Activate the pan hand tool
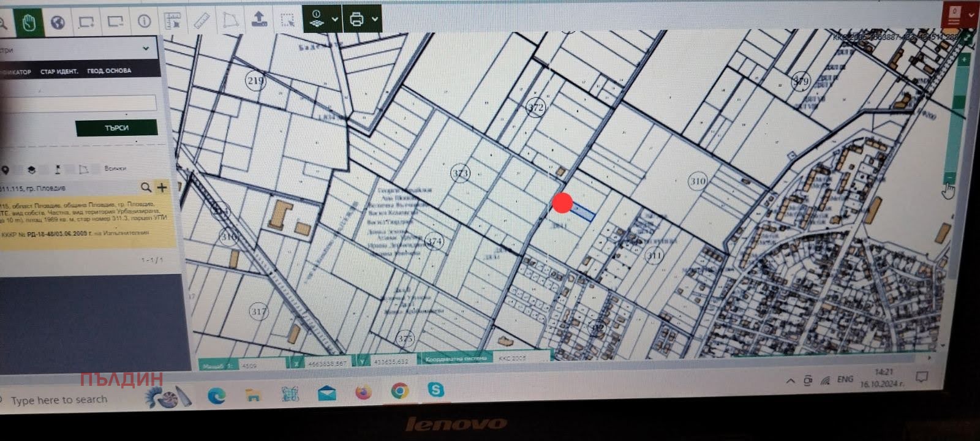The image size is (980, 441). coord(28,23)
